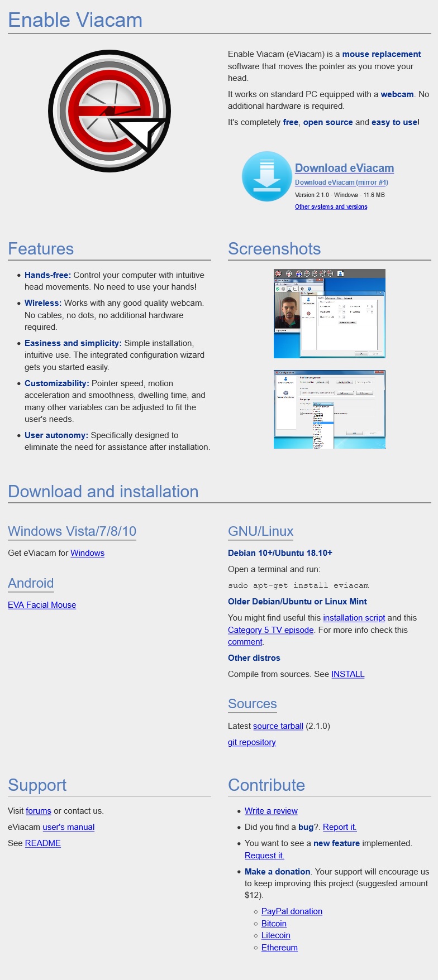This screenshot has height=980, width=438.
Task: Click Report it bug link
Action: 340,827
